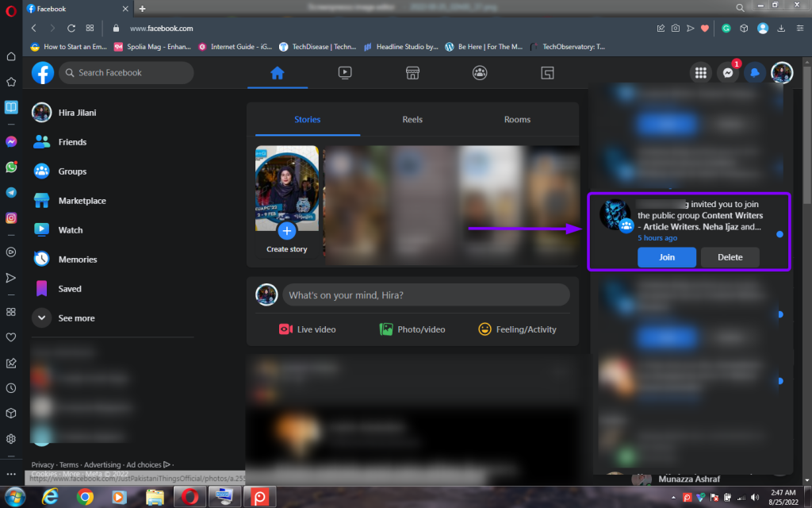Click the Advertising footer link

click(x=102, y=465)
